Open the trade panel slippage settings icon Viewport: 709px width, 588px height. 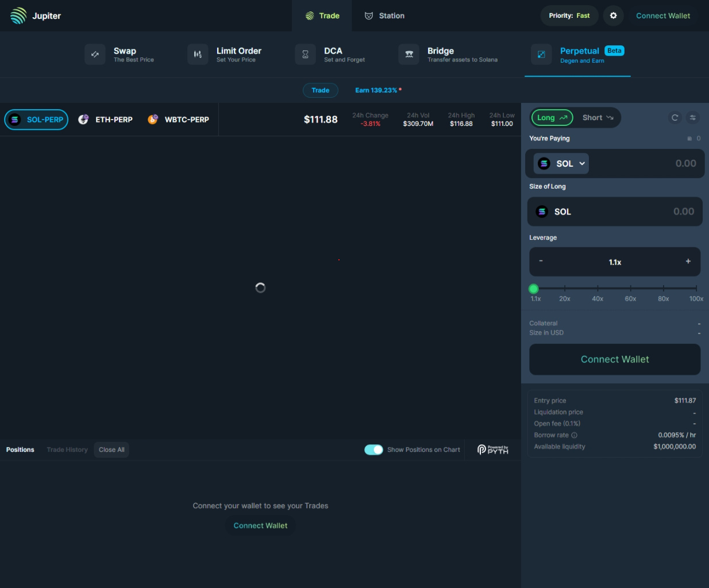click(693, 118)
